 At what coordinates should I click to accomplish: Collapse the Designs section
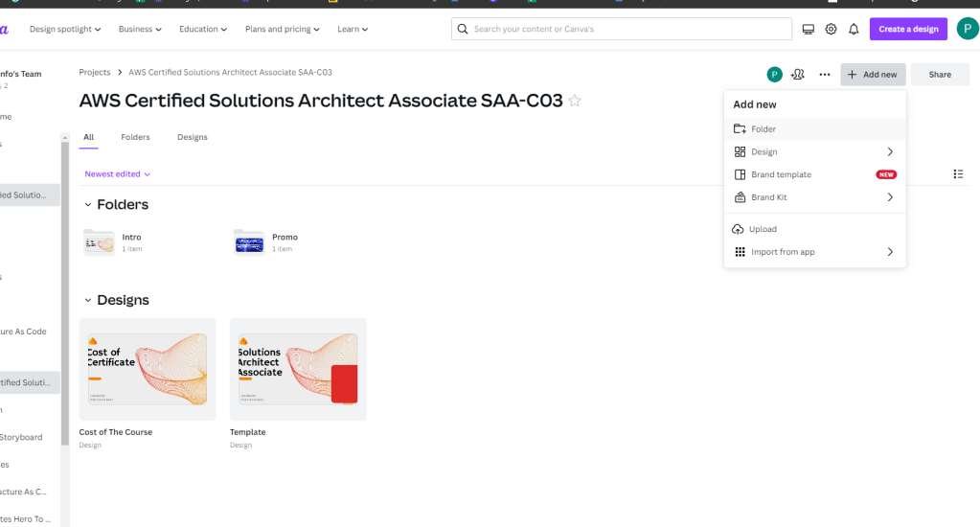pos(87,300)
